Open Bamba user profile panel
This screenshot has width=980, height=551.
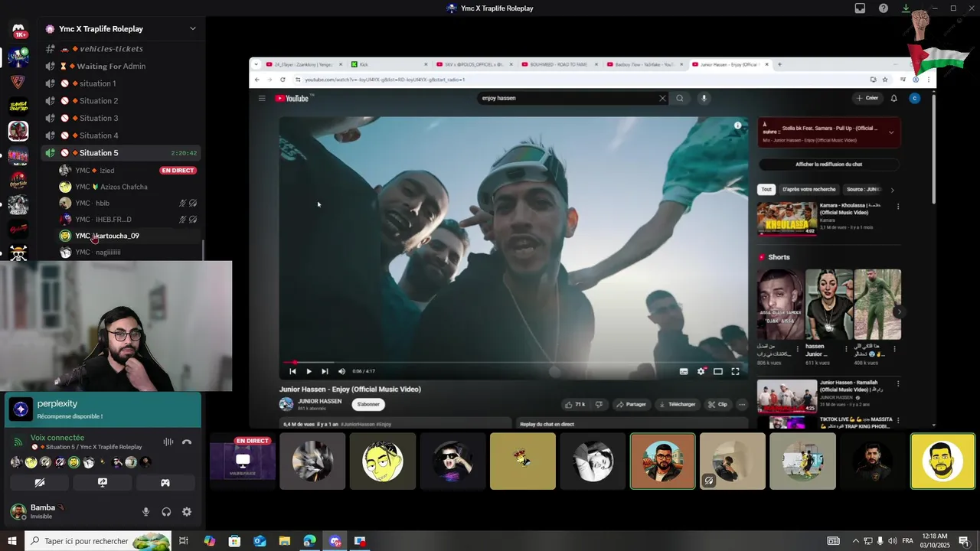point(46,512)
